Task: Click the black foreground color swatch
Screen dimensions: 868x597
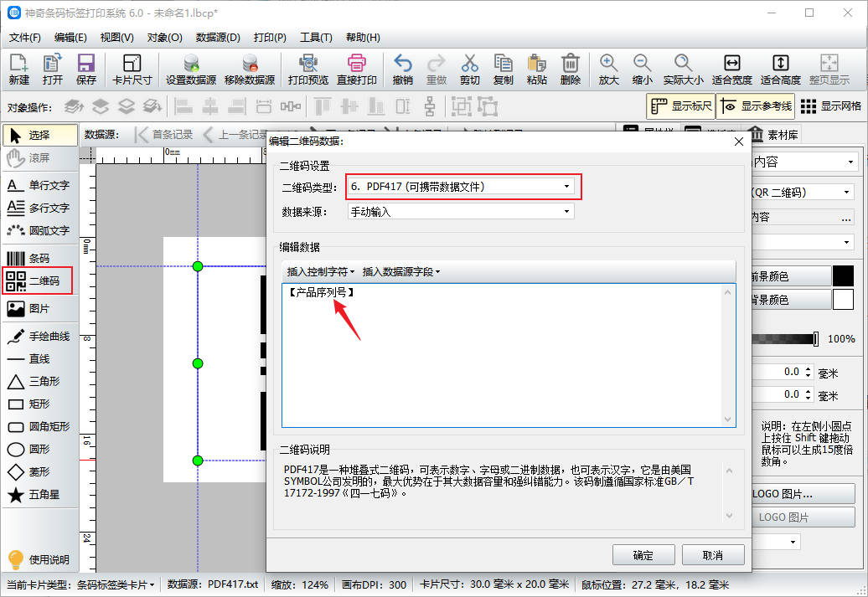Action: click(x=843, y=276)
